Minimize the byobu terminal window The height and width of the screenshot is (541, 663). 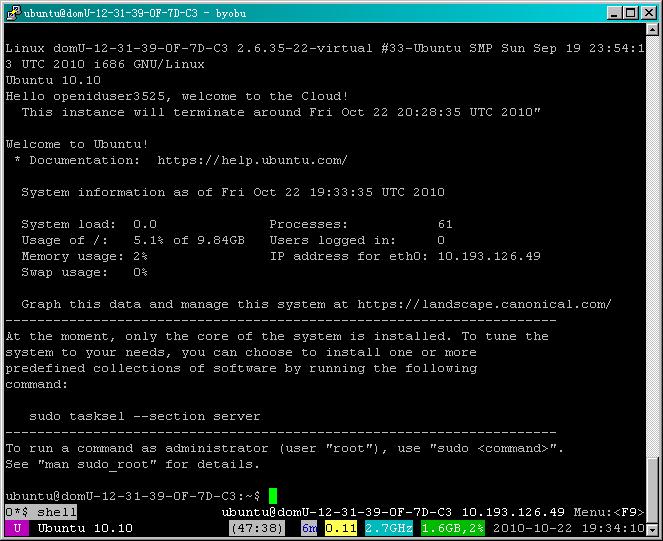(x=614, y=13)
